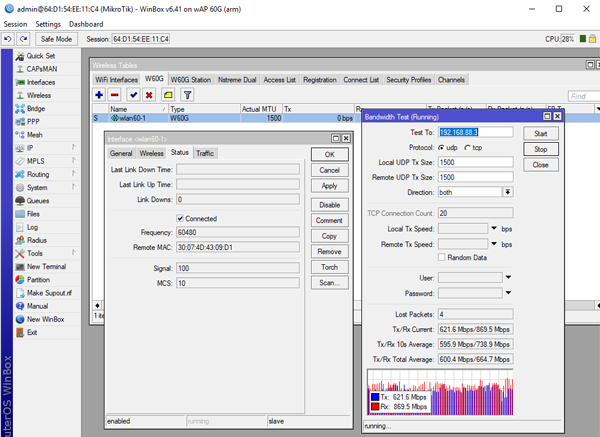600x437 pixels.
Task: Toggle the Connected checkbox
Action: [180, 218]
